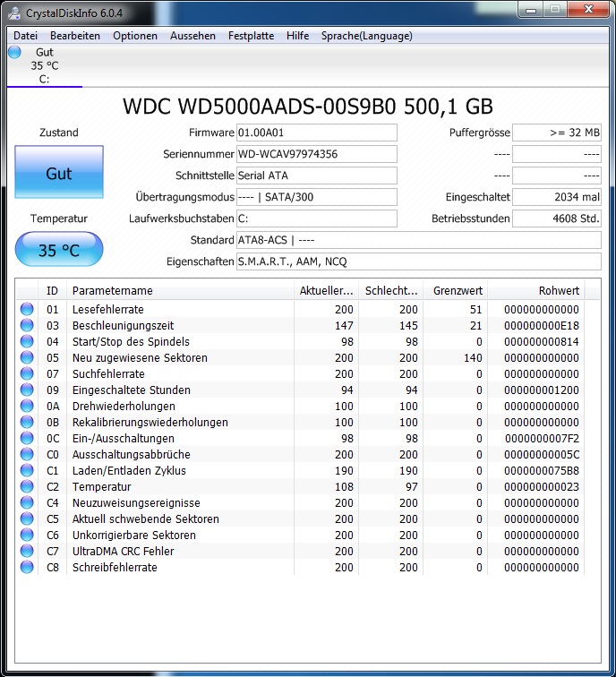
Task: Click the Schreibfehlerrate parameter name
Action: pos(115,568)
